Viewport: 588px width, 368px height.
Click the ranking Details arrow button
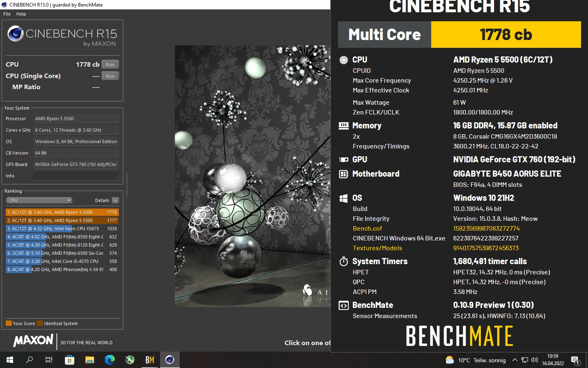(116, 200)
